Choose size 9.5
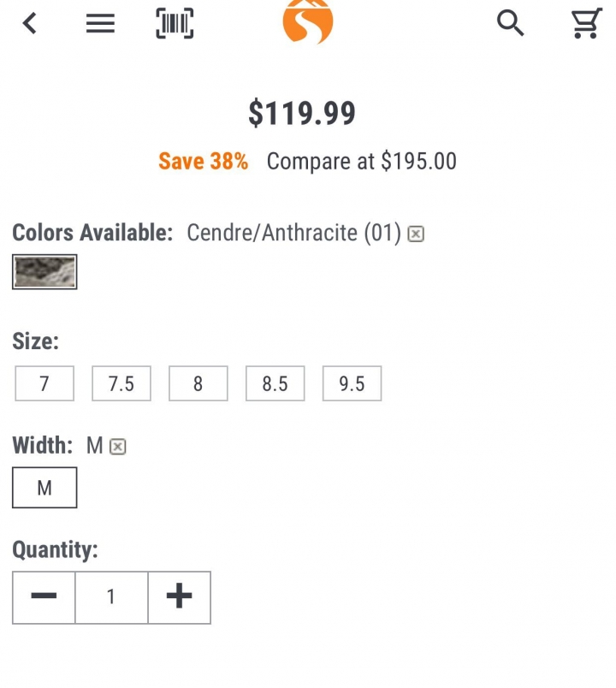Viewport: 616px width, 688px height. pyautogui.click(x=352, y=383)
